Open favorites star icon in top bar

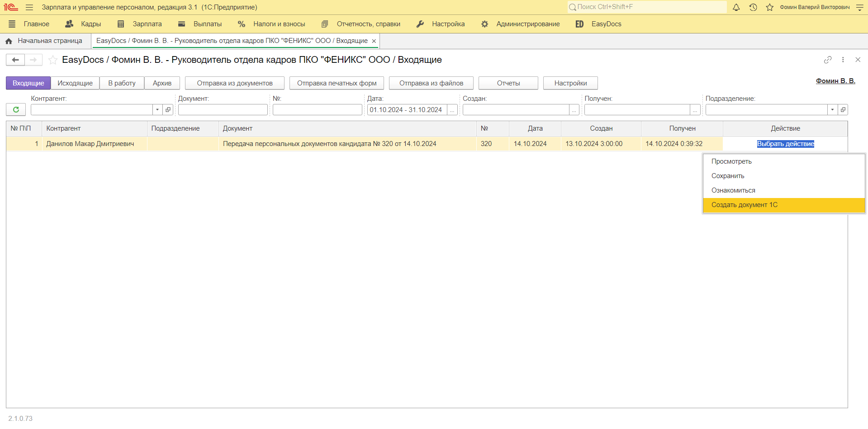[x=769, y=7]
